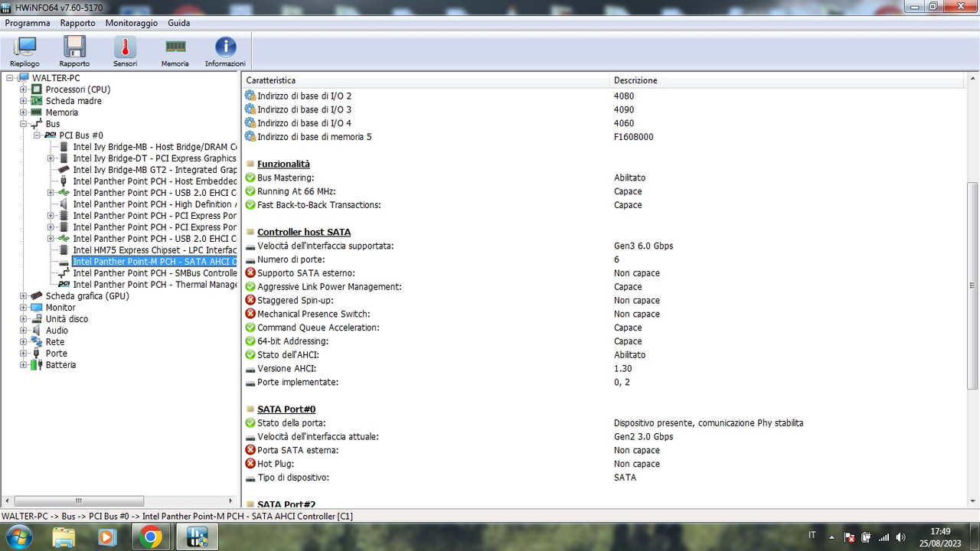The image size is (980, 551).
Task: Click the Funzionalità section heading
Action: [283, 164]
